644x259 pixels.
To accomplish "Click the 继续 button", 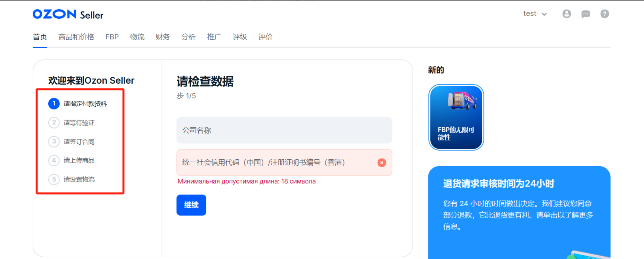I will click(191, 205).
